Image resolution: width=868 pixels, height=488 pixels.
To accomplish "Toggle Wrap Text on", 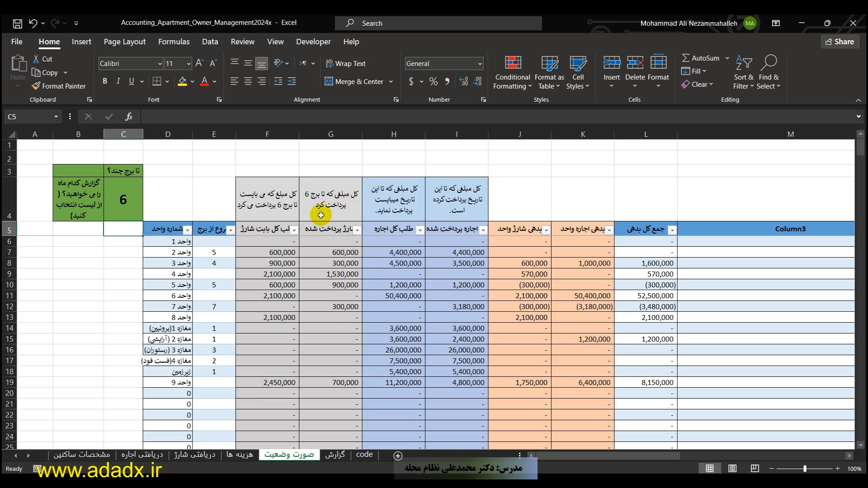I will point(346,64).
